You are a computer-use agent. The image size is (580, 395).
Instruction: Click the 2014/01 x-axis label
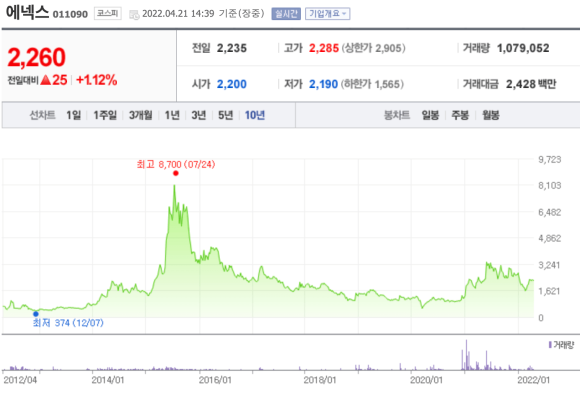coord(108,380)
